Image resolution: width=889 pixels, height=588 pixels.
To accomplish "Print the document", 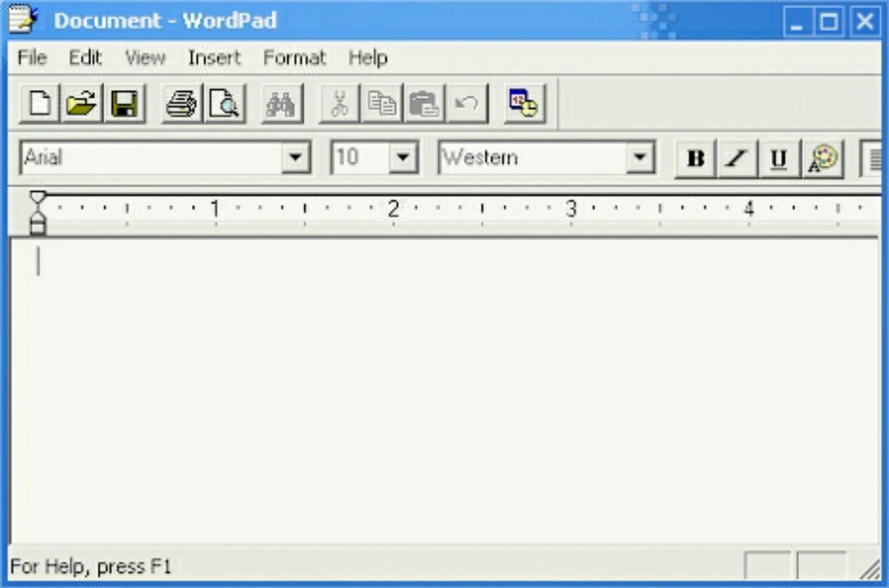I will [180, 103].
